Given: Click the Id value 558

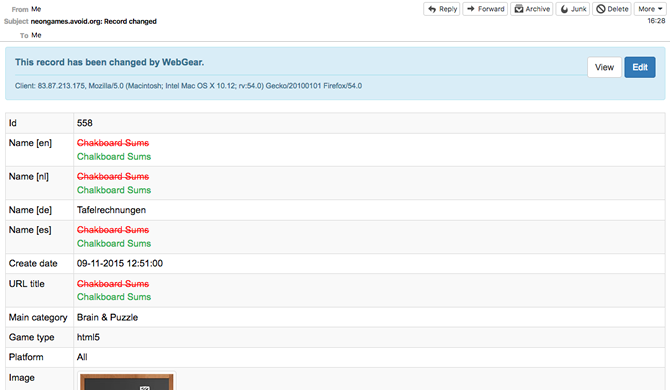Looking at the screenshot, I should click(85, 123).
